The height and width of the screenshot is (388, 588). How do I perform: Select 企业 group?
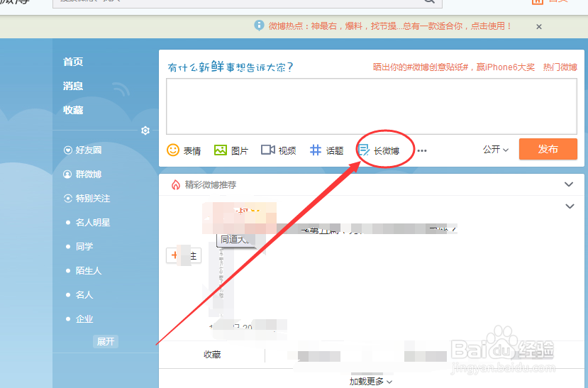pos(84,319)
